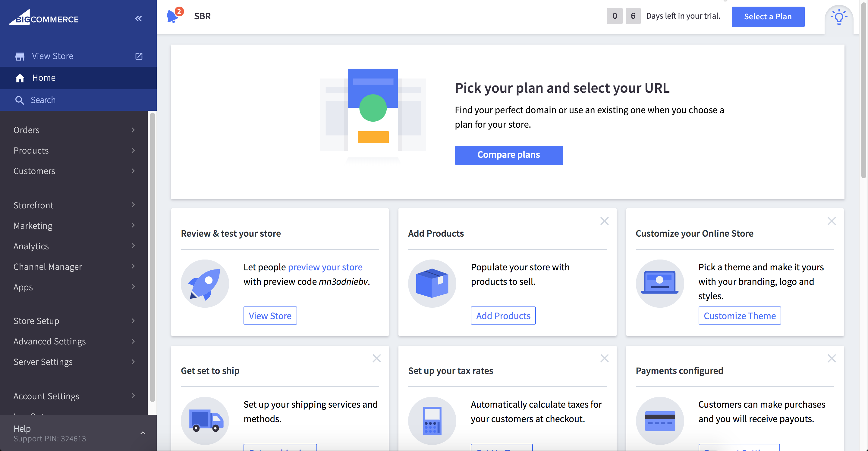Click the BigCommerce logo
The width and height of the screenshot is (868, 451).
(44, 17)
